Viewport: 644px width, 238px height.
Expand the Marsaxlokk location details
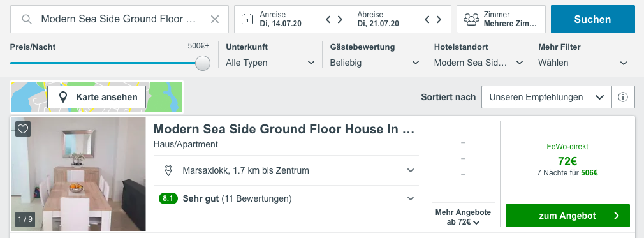click(x=286, y=170)
